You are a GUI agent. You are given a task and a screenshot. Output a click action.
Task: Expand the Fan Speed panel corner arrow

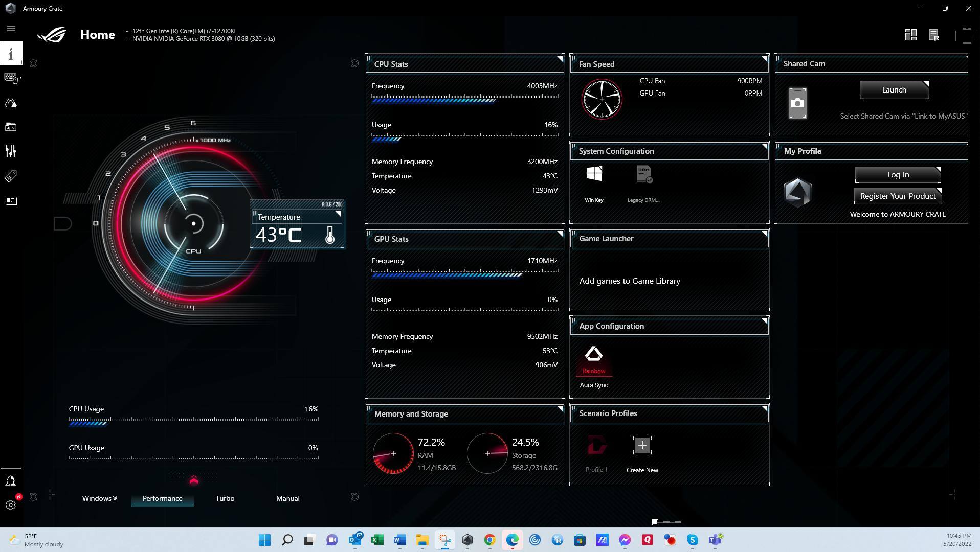[x=764, y=59]
